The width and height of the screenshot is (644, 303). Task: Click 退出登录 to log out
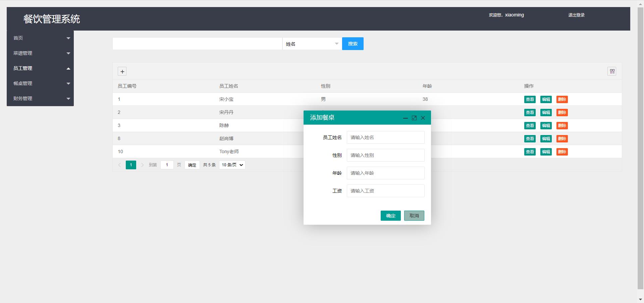point(576,15)
